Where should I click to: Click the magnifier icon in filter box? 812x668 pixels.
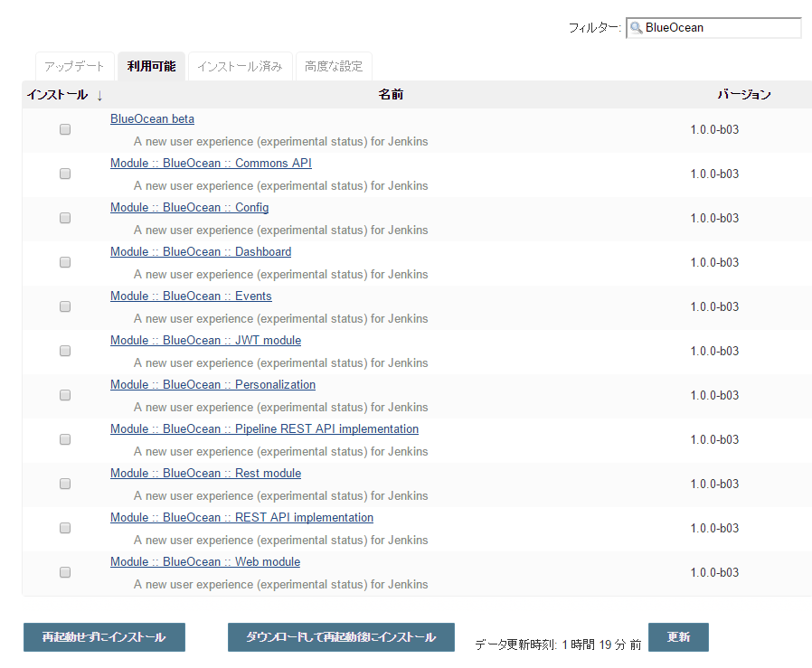tap(638, 28)
